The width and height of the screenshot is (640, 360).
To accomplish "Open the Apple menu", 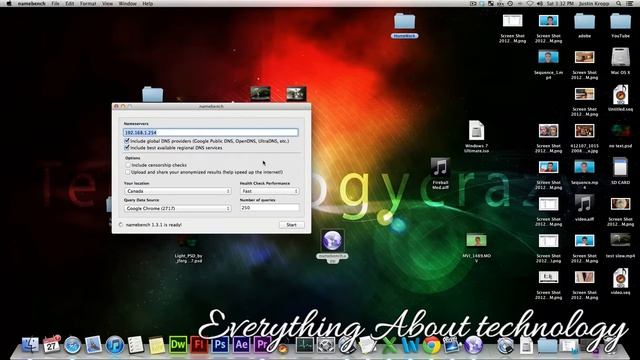I will coord(9,3).
